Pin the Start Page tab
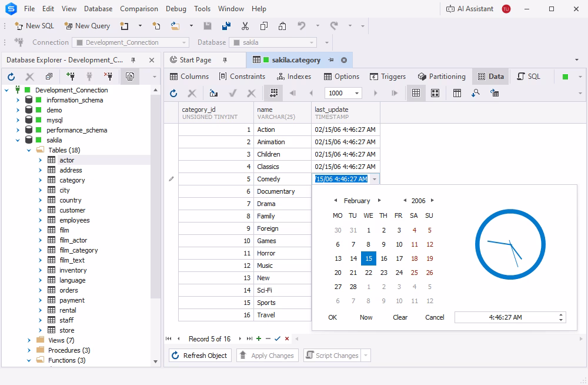This screenshot has height=385, width=588. coord(225,60)
